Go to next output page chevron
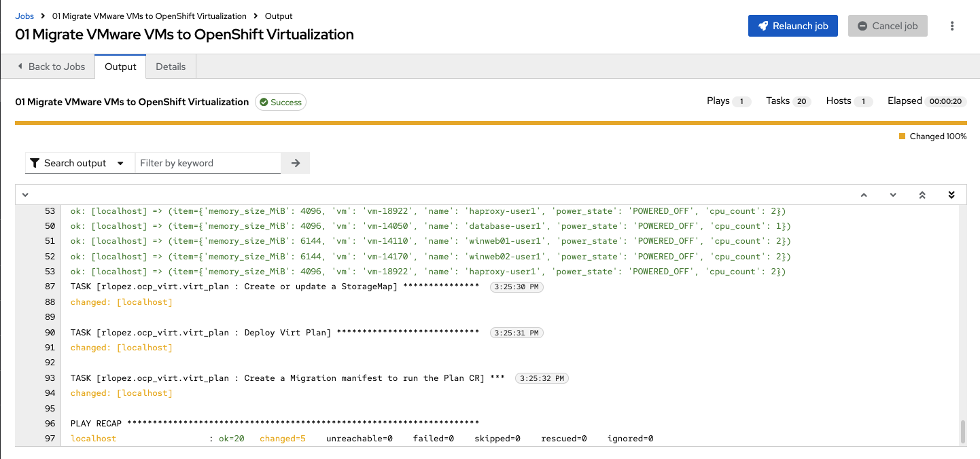Image resolution: width=980 pixels, height=459 pixels. pyautogui.click(x=893, y=195)
